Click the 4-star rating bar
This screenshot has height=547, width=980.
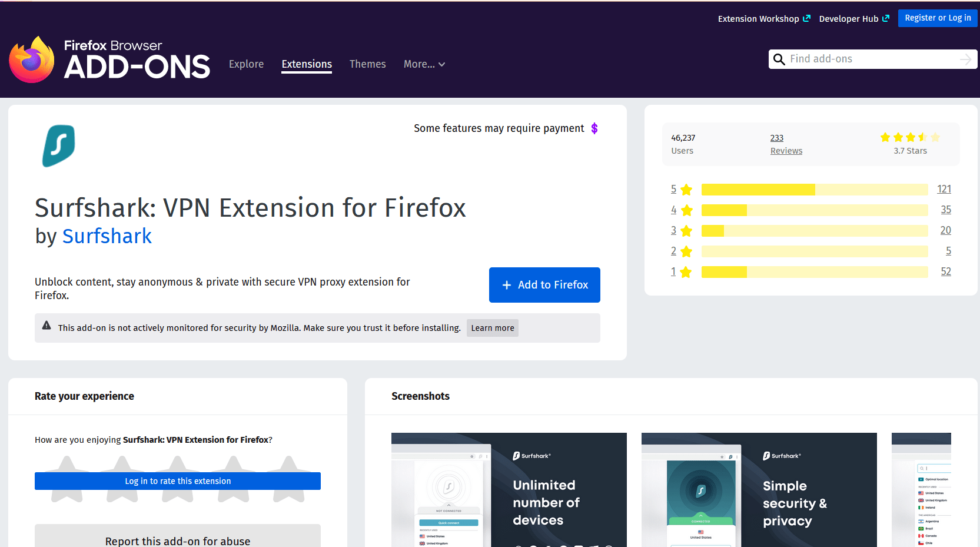tap(815, 210)
